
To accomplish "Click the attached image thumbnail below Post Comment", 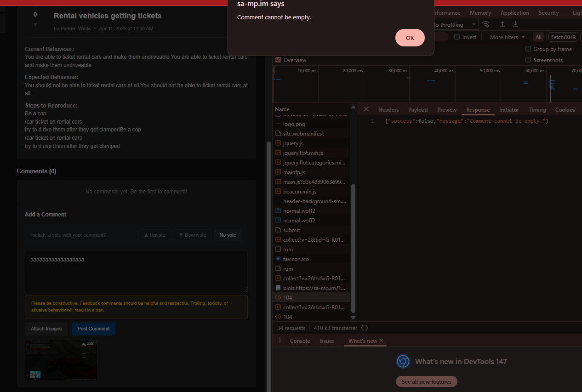I will pos(61,360).
